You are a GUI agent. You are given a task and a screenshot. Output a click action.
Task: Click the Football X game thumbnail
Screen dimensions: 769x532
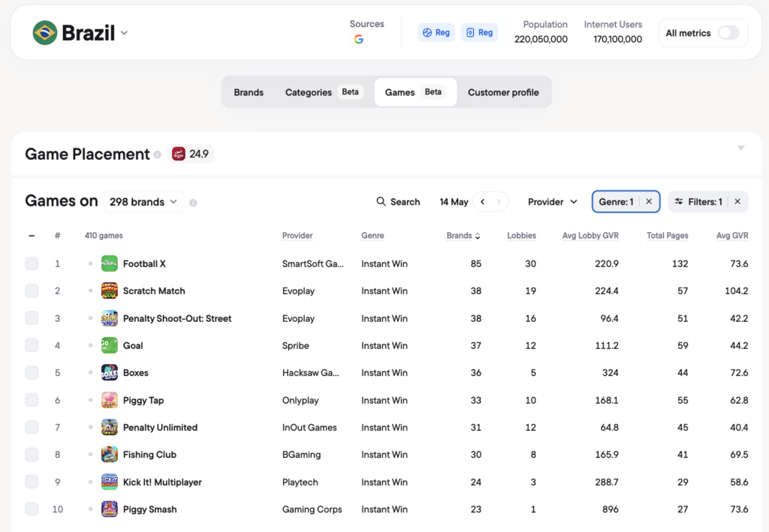coord(110,263)
